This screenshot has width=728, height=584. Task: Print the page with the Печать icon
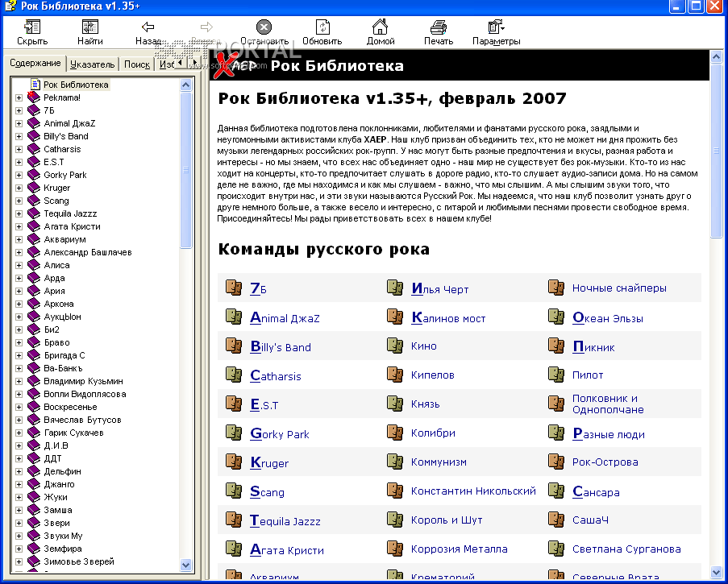[439, 27]
